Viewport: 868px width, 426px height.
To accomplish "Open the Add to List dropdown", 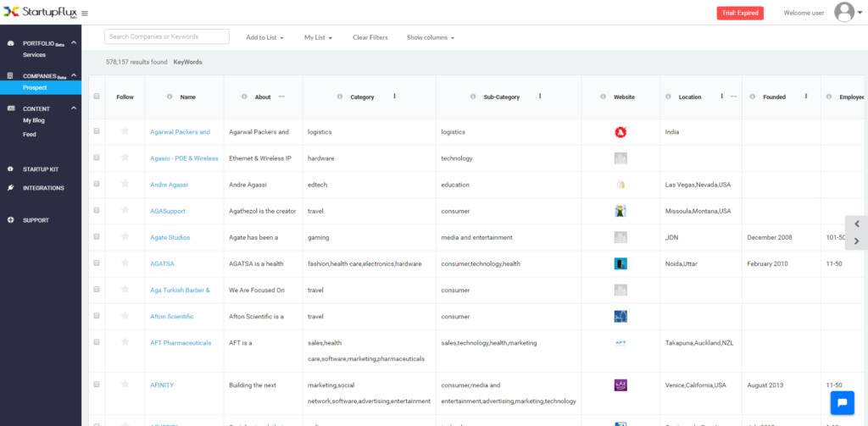I will coord(264,37).
